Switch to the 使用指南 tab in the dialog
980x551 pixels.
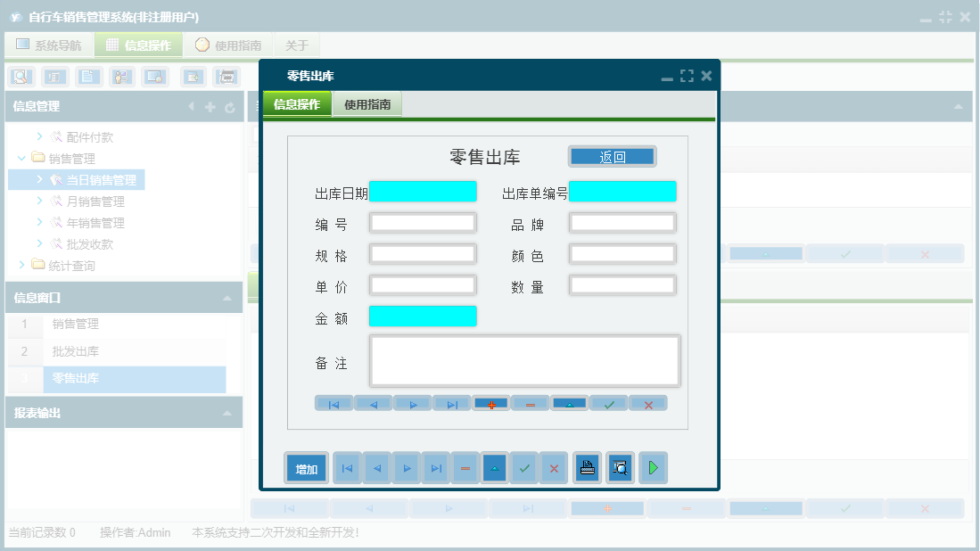coord(366,103)
